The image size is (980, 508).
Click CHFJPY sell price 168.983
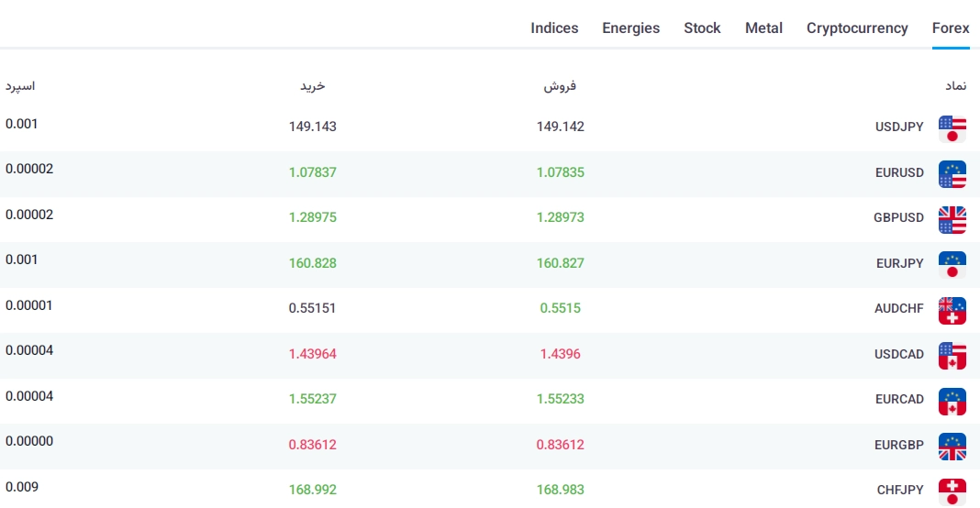click(560, 490)
